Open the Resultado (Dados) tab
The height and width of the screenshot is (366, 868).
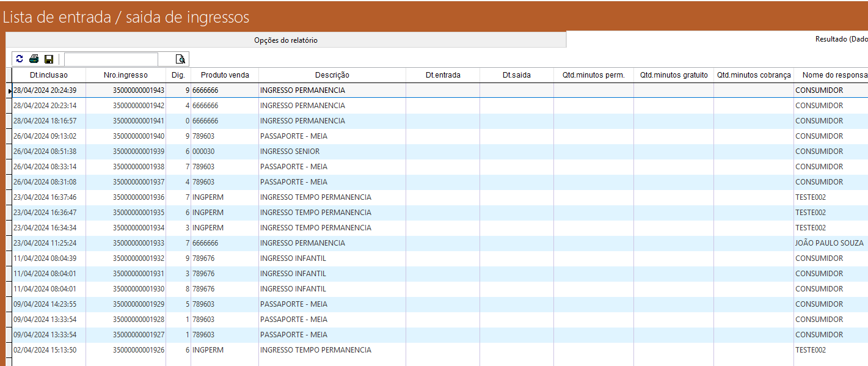pyautogui.click(x=841, y=39)
